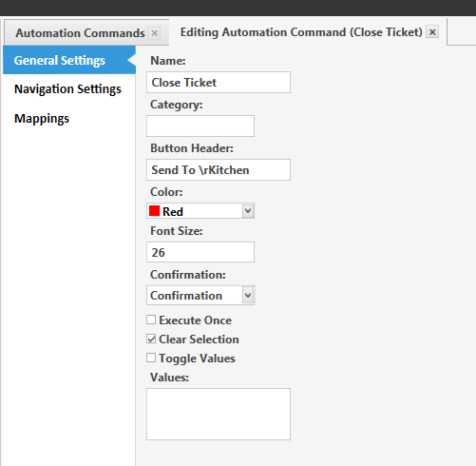Open the Navigation Settings section

(67, 89)
